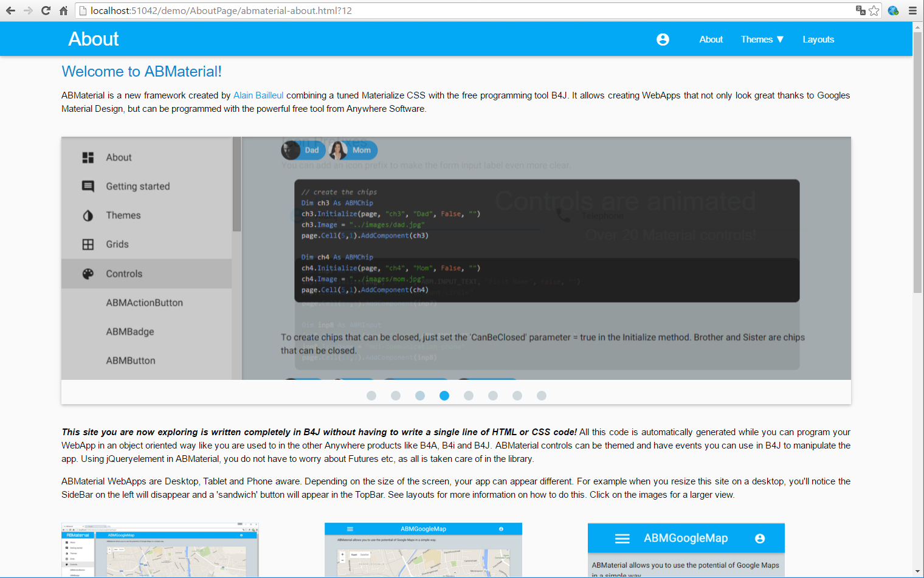Click the Getting started chat icon
The height and width of the screenshot is (578, 924).
coord(88,187)
